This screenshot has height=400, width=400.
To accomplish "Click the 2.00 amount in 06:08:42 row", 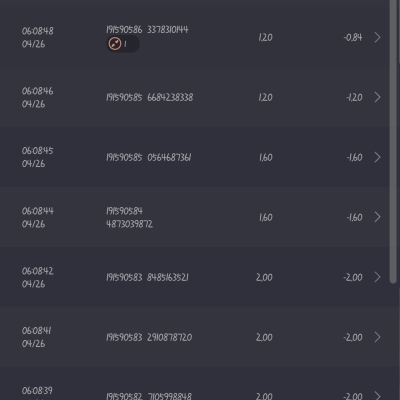I will click(x=264, y=277).
